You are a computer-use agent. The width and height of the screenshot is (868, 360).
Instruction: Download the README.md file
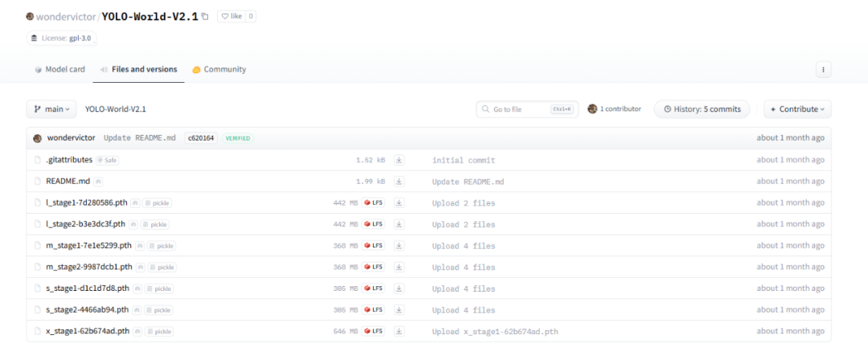pos(399,181)
